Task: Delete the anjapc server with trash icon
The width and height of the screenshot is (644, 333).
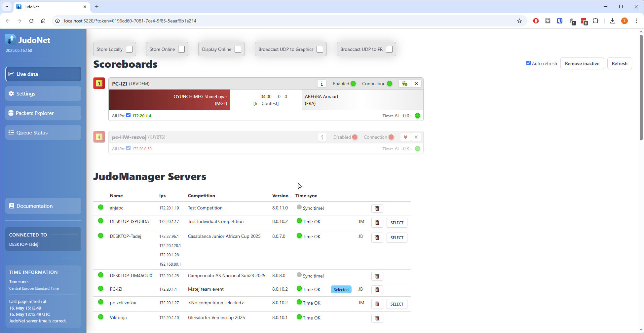Action: [377, 208]
